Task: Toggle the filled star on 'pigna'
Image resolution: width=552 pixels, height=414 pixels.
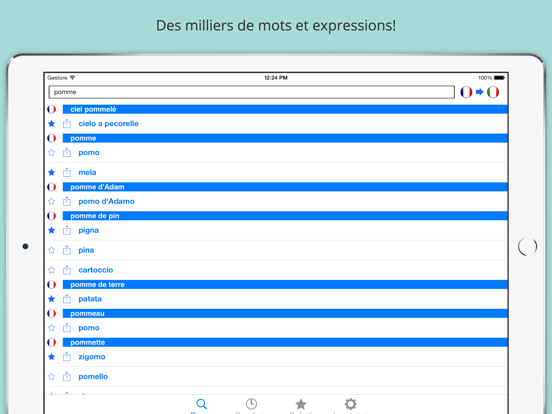Action: (x=51, y=230)
